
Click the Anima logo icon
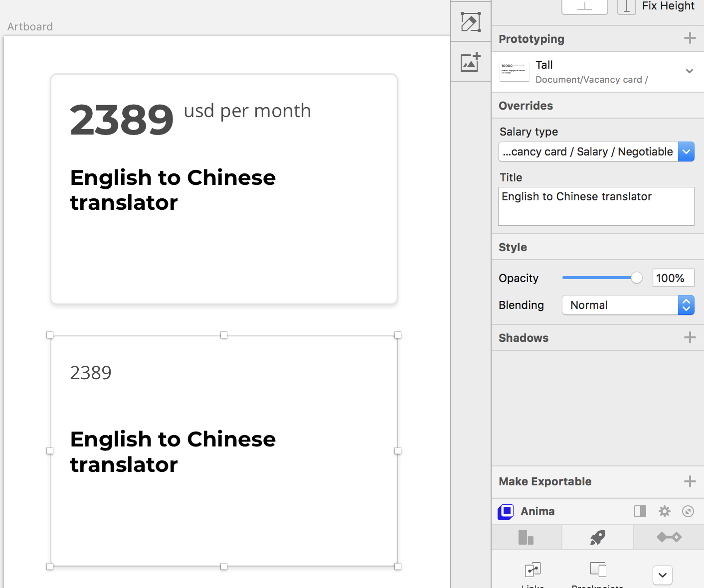(x=506, y=512)
